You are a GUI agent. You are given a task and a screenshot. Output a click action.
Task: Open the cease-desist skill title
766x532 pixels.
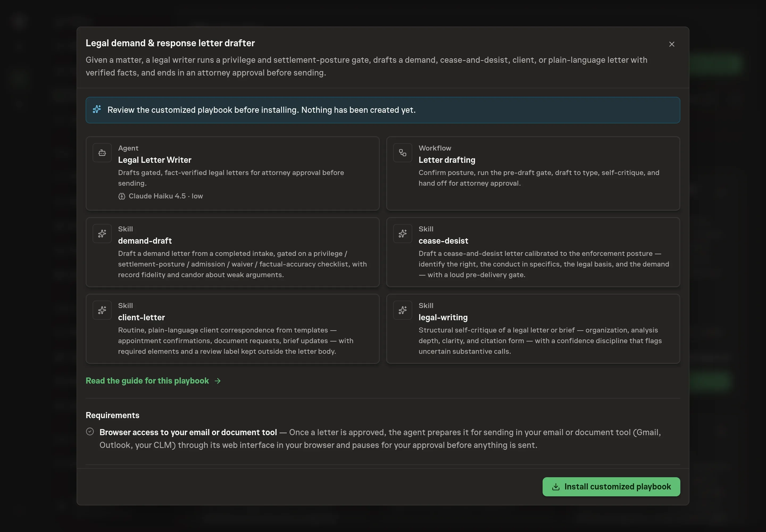coord(443,241)
